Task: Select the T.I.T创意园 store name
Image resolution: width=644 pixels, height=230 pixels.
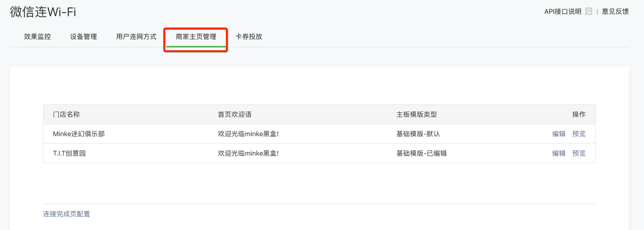Action: point(69,153)
